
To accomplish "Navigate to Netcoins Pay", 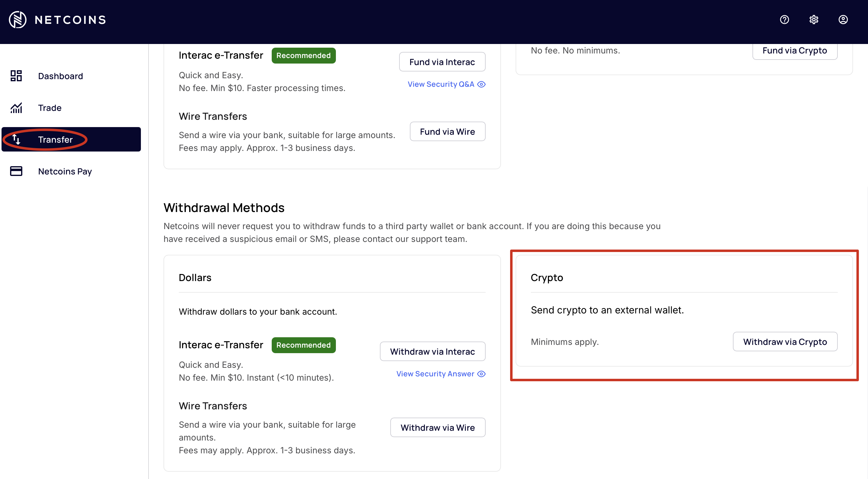I will 65,171.
